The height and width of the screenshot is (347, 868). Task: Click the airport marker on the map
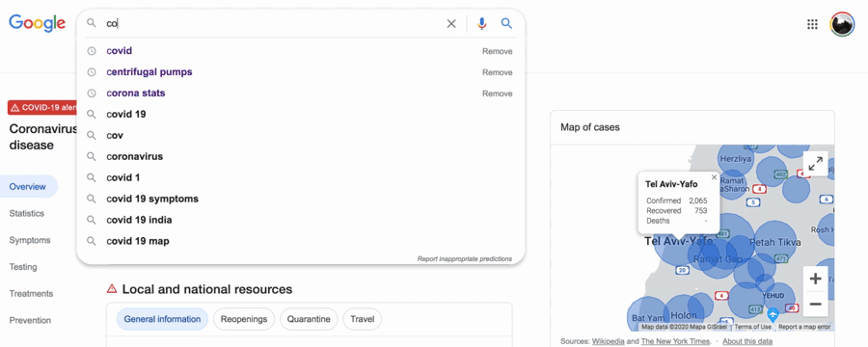tap(773, 314)
